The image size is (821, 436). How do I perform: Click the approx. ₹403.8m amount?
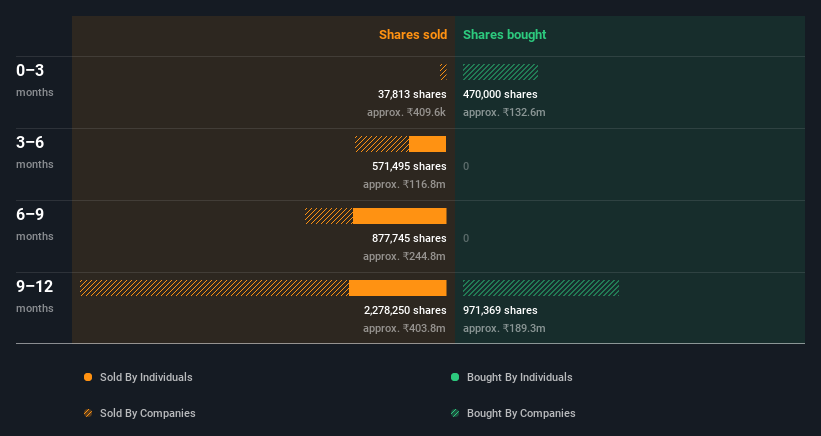pyautogui.click(x=404, y=328)
